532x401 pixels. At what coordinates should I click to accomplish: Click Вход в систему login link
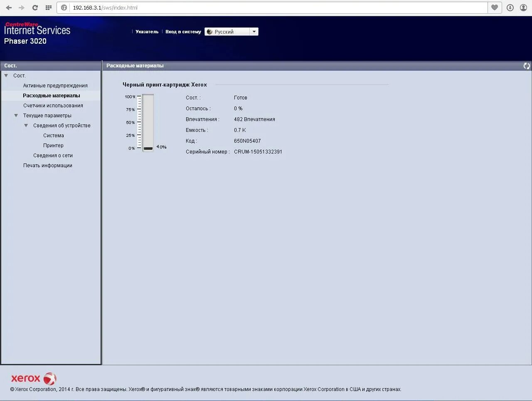[183, 32]
